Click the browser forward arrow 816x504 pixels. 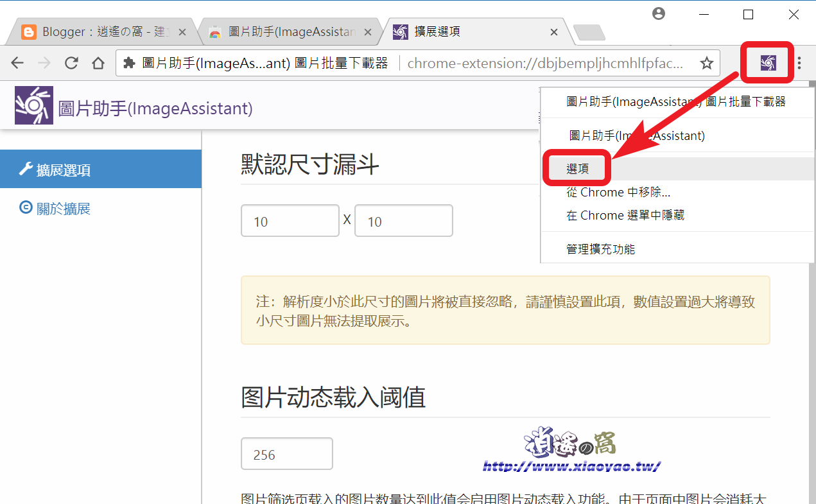point(44,63)
